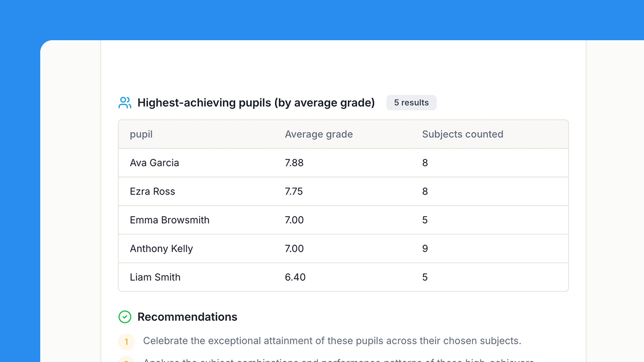
Task: Click the Average grade column header
Action: click(319, 134)
